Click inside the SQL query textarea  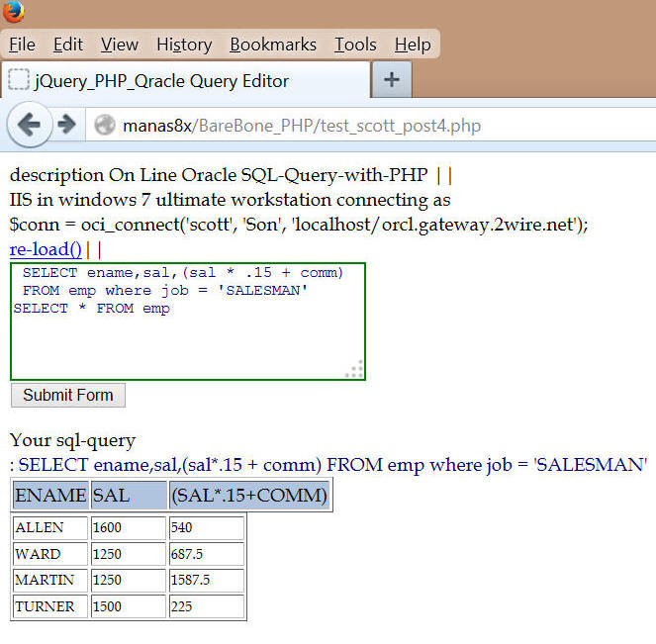(188, 322)
